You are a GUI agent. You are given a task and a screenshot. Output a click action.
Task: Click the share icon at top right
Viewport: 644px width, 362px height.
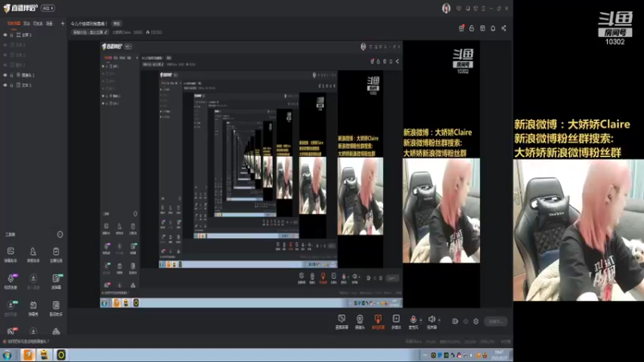point(504,28)
